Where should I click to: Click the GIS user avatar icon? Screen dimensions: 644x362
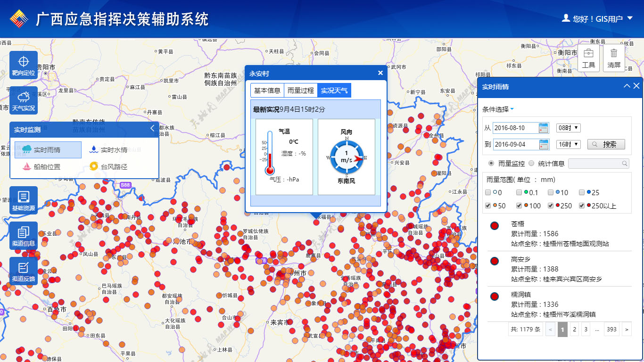point(566,18)
